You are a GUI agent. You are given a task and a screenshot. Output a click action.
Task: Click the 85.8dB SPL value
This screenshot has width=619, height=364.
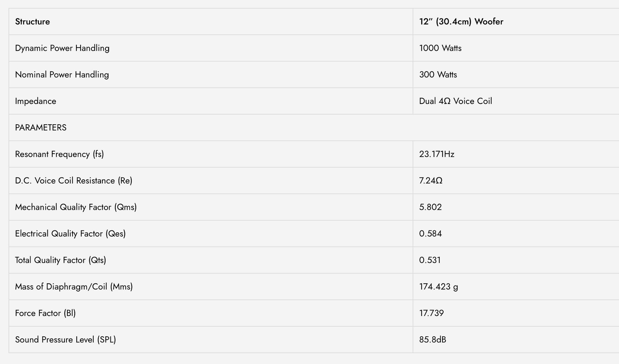[433, 340]
